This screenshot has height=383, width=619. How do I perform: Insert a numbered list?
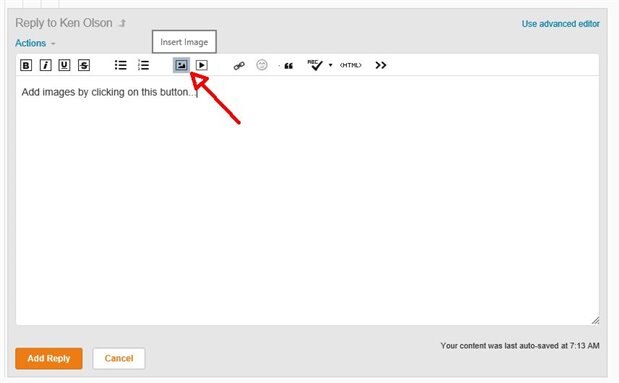[x=143, y=65]
